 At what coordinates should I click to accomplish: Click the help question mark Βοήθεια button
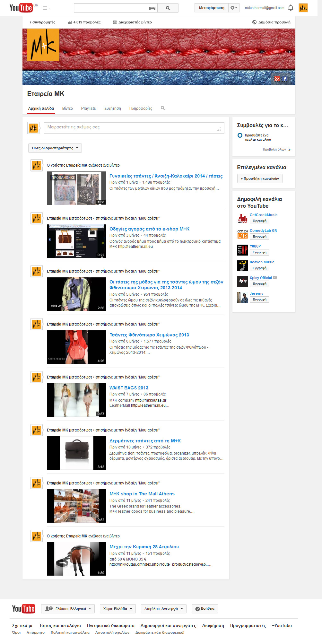tap(205, 609)
